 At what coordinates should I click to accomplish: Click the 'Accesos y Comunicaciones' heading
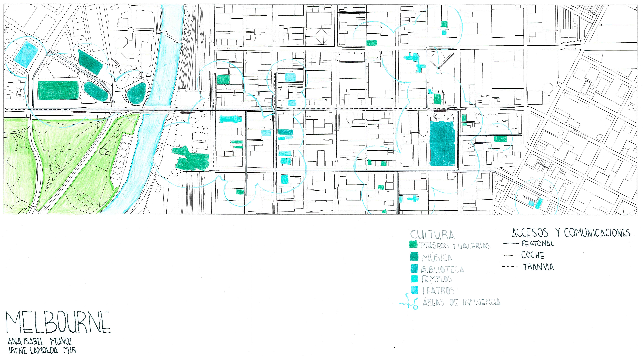571,233
